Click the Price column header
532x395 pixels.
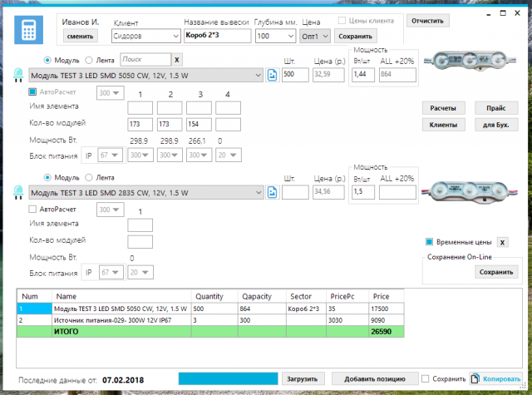(x=386, y=296)
